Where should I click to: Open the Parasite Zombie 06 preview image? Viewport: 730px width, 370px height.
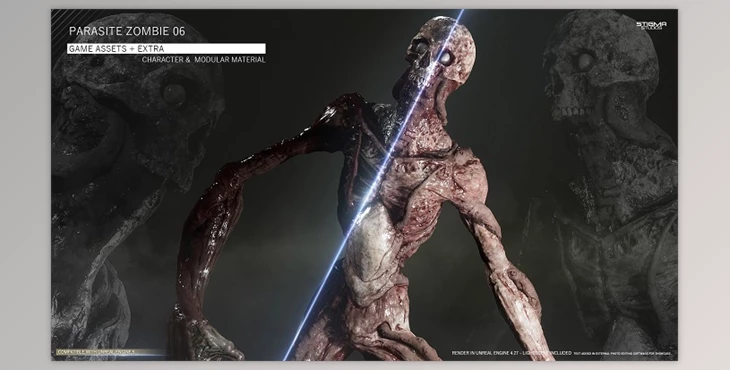(364, 185)
